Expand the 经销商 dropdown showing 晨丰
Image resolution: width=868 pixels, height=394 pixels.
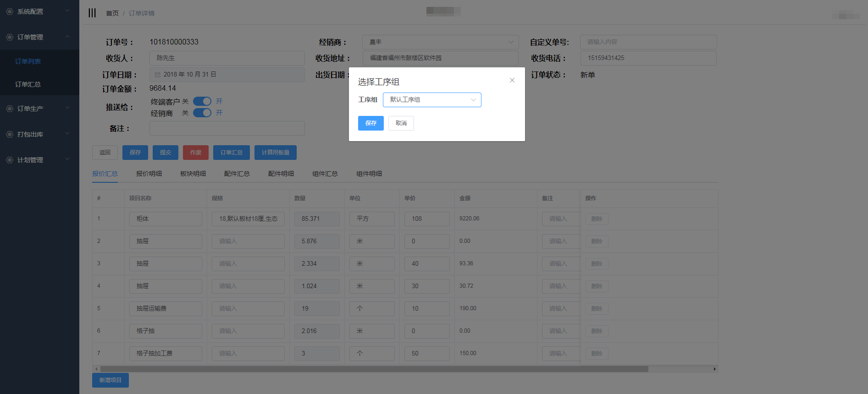pyautogui.click(x=440, y=42)
